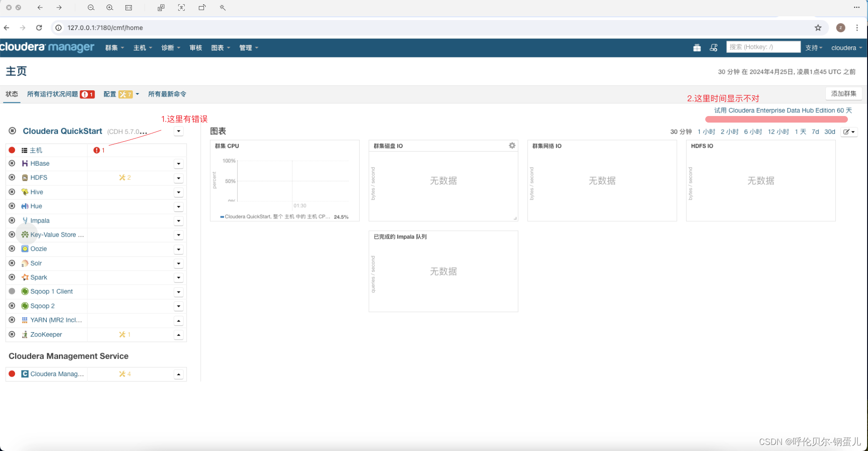Open the running commands icon in header
Screen dimensions: 868x451
(713, 48)
